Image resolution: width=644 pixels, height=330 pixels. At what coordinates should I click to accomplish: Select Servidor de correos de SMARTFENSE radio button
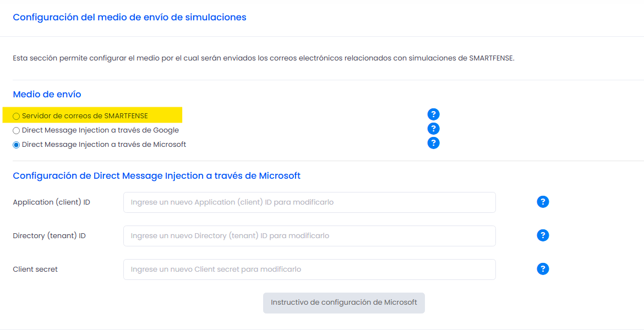tap(17, 117)
